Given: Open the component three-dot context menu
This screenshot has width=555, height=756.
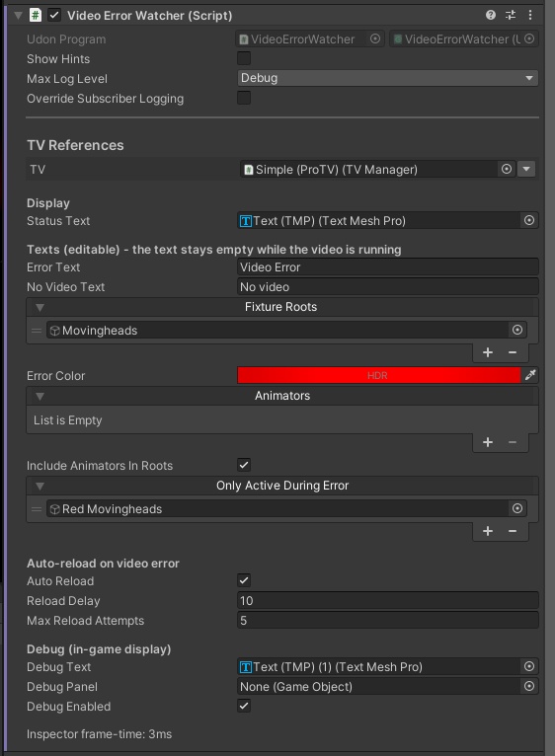Looking at the screenshot, I should point(530,15).
